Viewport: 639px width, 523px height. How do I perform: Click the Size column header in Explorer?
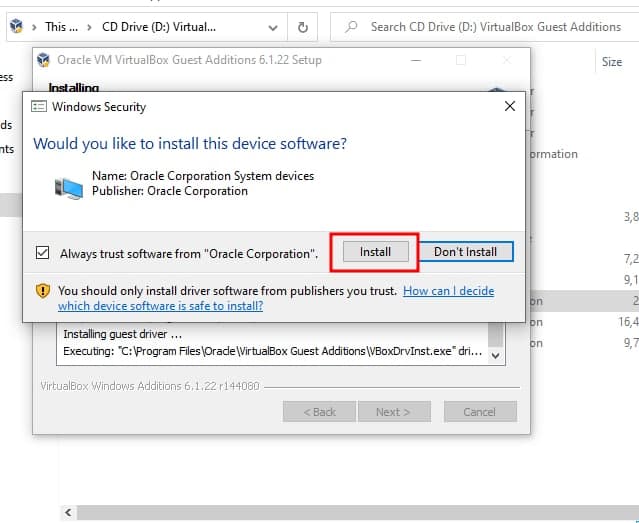pos(612,62)
